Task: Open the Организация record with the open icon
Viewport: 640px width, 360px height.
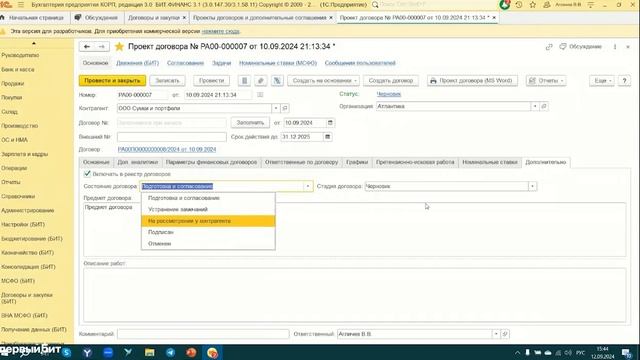Action: click(x=544, y=106)
